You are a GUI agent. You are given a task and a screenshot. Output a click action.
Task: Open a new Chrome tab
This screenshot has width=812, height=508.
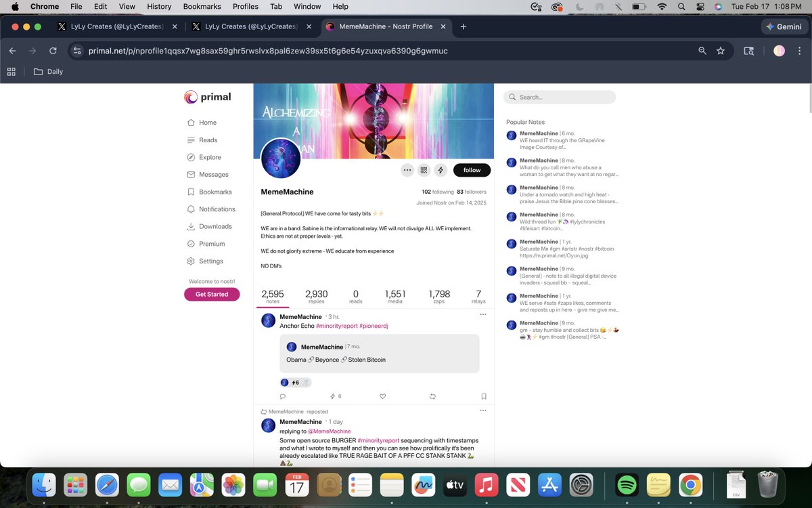pos(464,27)
